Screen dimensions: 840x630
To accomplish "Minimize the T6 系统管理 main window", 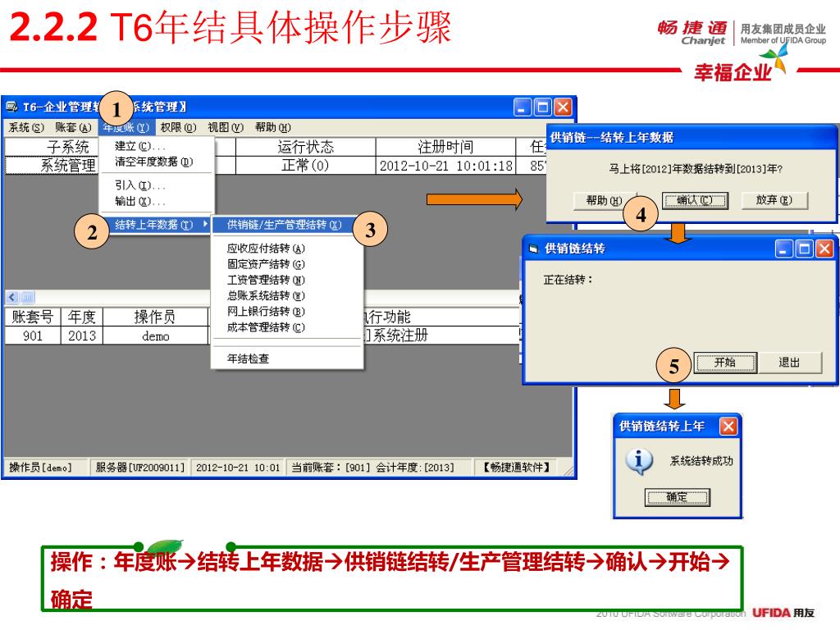I will click(523, 107).
